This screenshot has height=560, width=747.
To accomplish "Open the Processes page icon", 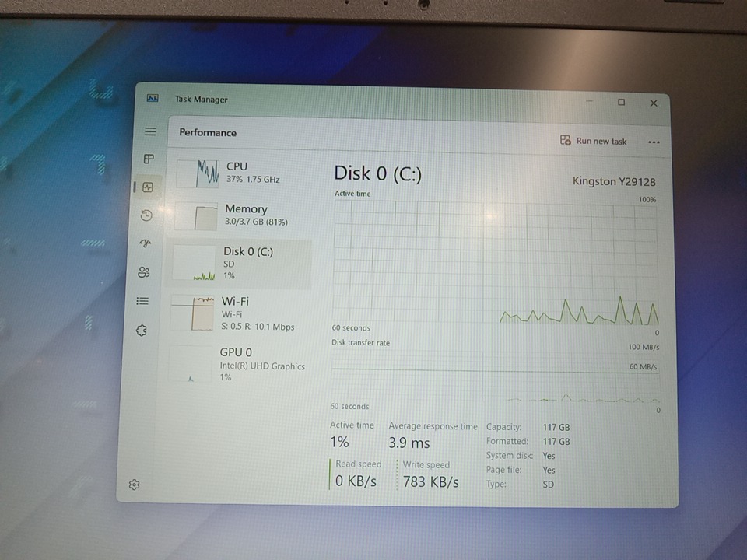I will tap(149, 159).
